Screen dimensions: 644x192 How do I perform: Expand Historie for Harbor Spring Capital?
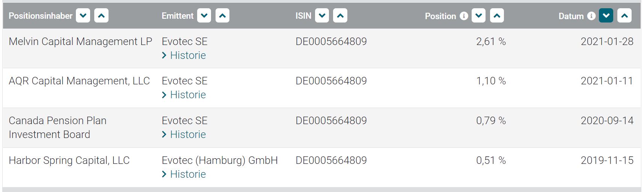[187, 174]
